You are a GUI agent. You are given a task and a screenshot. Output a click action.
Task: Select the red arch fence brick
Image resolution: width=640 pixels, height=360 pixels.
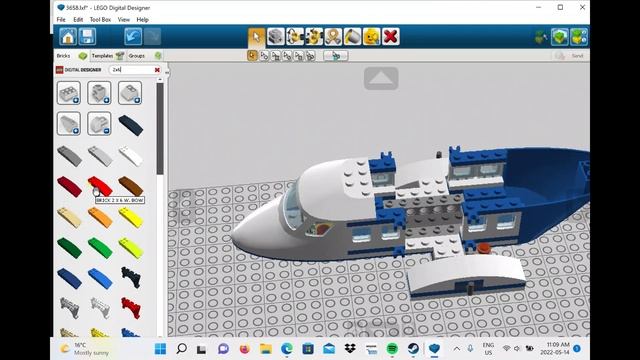[131, 308]
